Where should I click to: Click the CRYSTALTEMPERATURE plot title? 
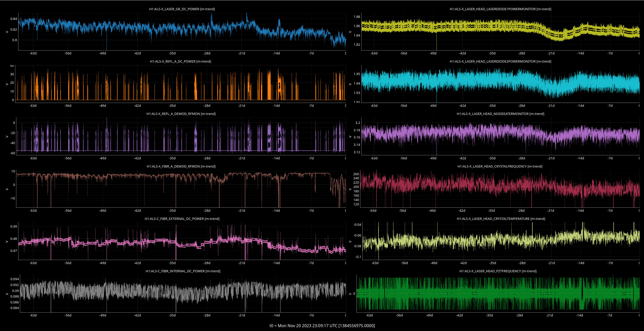(x=501, y=219)
